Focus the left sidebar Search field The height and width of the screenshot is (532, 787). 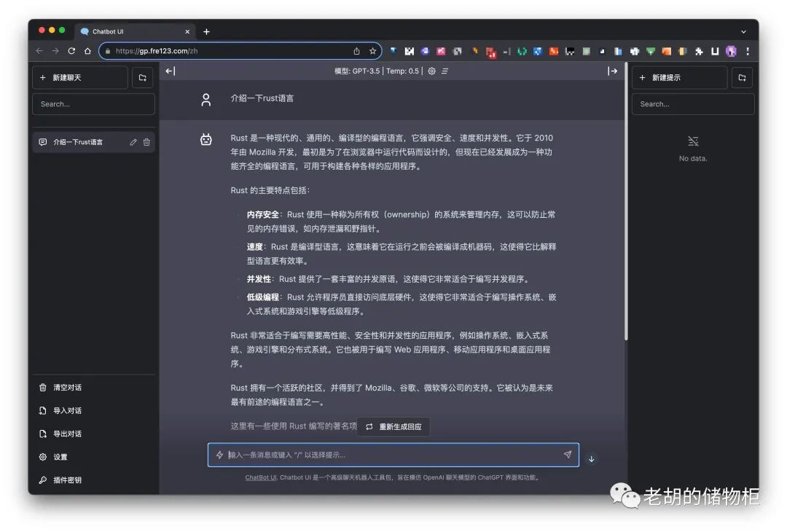93,104
